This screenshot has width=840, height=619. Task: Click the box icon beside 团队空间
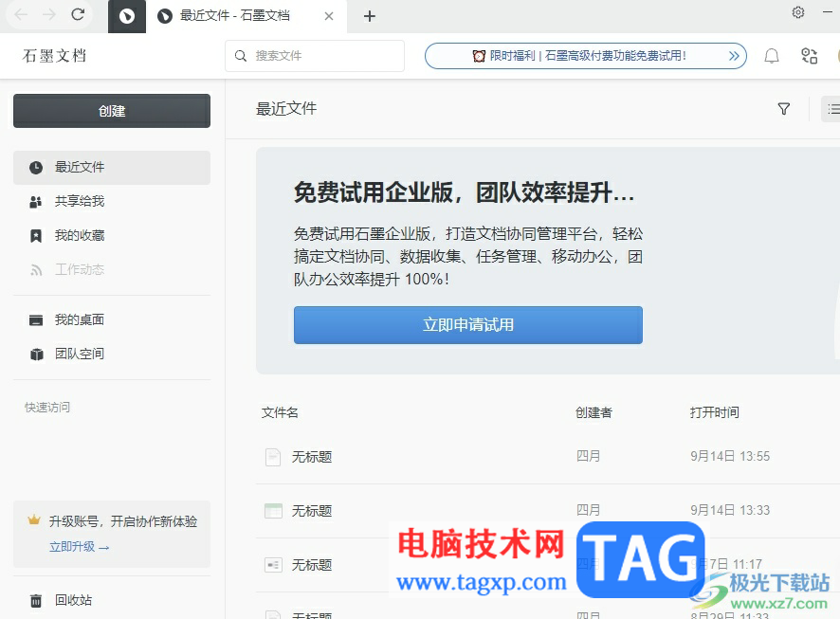pyautogui.click(x=36, y=355)
